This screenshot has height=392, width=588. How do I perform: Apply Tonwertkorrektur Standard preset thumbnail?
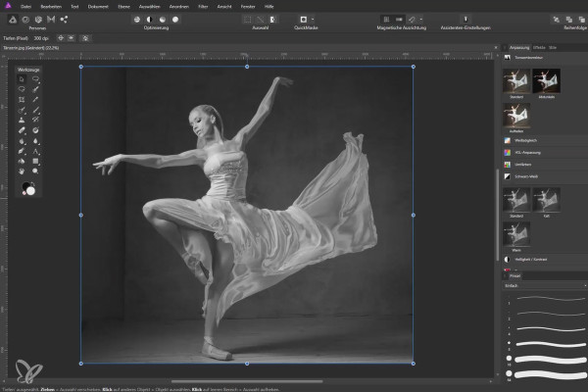point(516,81)
